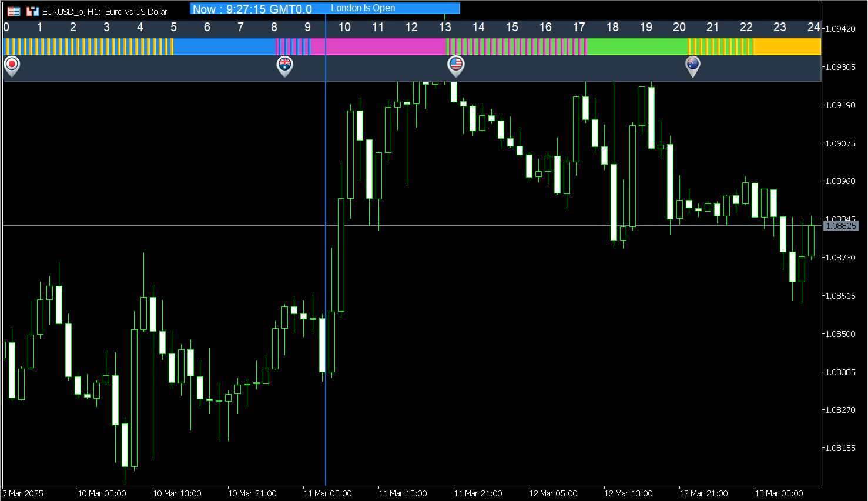The height and width of the screenshot is (501, 868).
Task: Select the candlestick chart icon in the title bar
Action: click(x=32, y=11)
